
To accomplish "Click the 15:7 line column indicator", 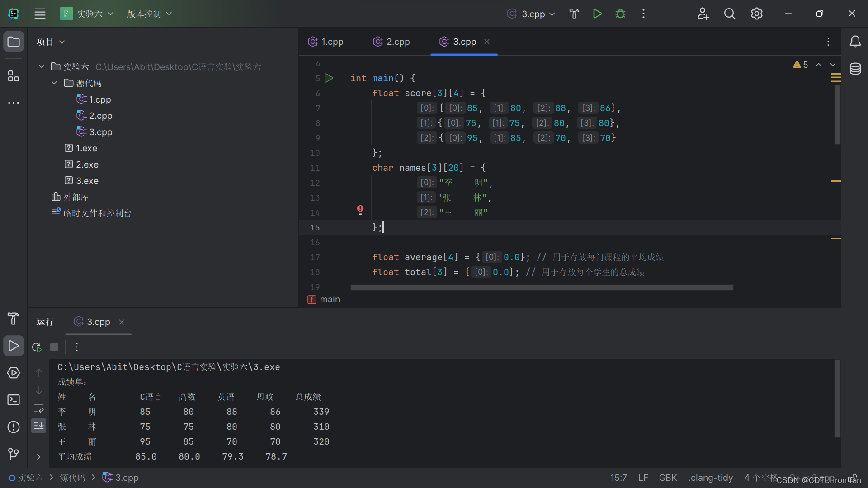I will 618,478.
